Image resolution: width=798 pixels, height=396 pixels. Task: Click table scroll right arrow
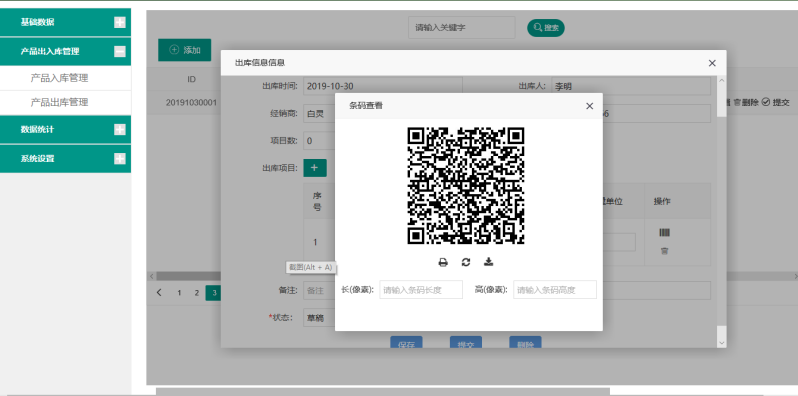tap(795, 276)
